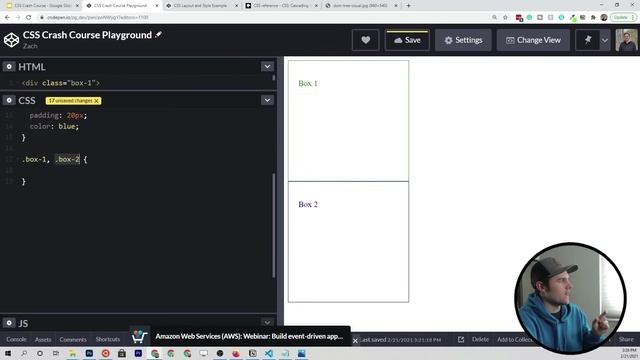Switch to the CSS Layout and Style Example tab
640x360 pixels.
tap(200, 6)
